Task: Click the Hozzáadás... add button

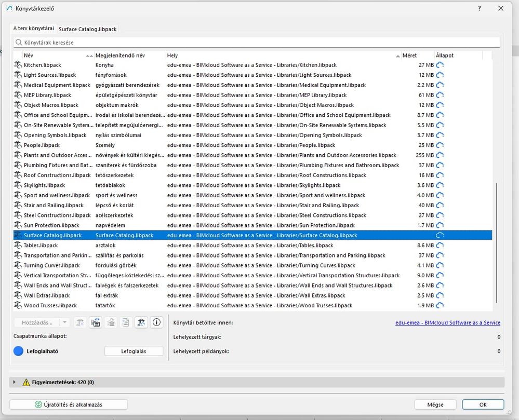Action: click(x=37, y=322)
